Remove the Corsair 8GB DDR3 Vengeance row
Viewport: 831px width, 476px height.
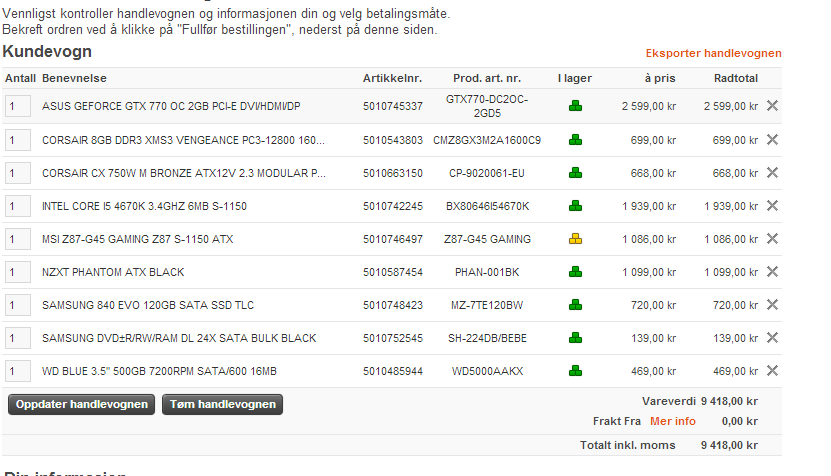772,139
